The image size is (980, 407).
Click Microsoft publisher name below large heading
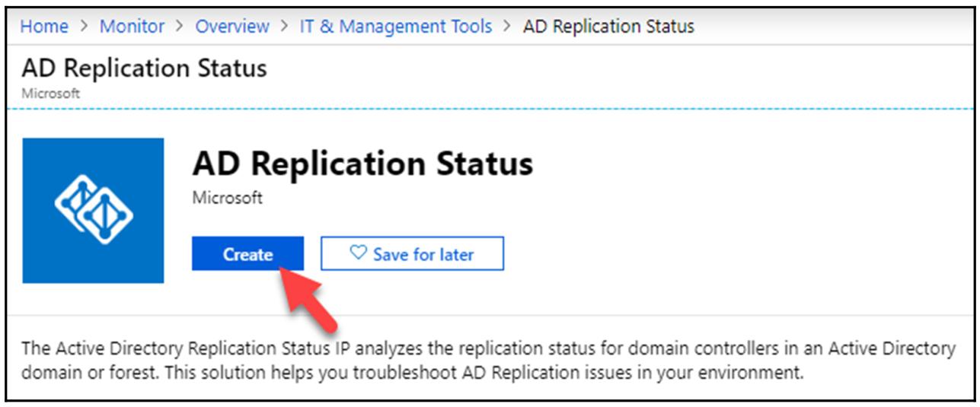227,198
